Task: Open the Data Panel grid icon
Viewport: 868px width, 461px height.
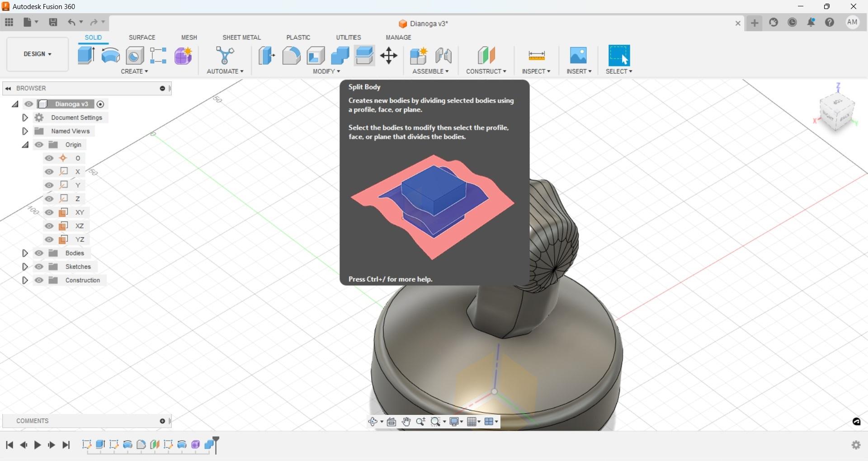Action: click(x=9, y=22)
